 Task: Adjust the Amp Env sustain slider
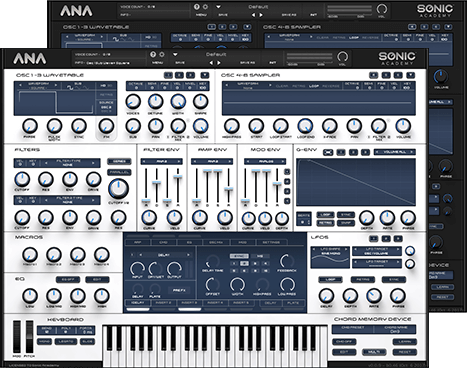[x=218, y=171]
